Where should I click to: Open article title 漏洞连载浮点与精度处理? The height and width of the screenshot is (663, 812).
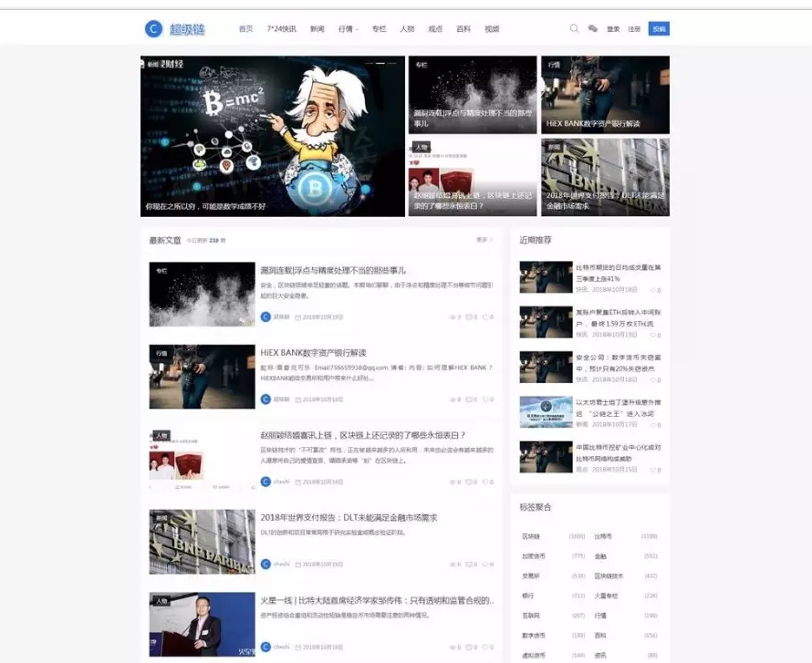(332, 271)
